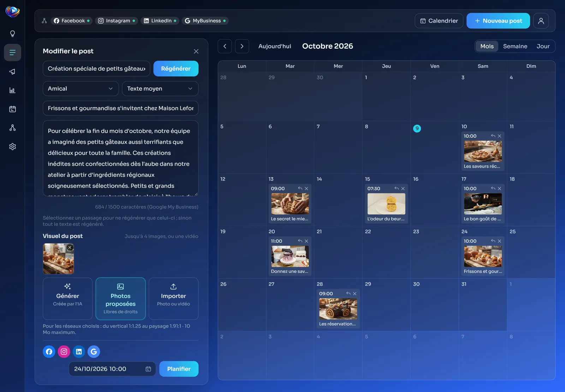Select the Générer par l'IA option
Viewport: 565px width, 392px height.
pyautogui.click(x=67, y=298)
